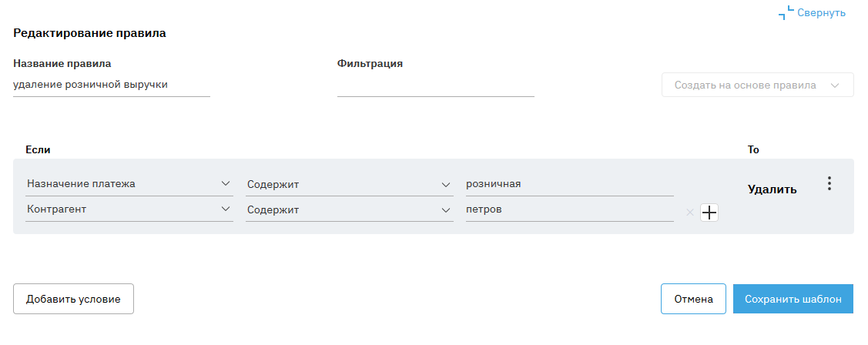The width and height of the screenshot is (868, 345).
Task: Expand the Содержит operator in the петров row
Action: (349, 209)
